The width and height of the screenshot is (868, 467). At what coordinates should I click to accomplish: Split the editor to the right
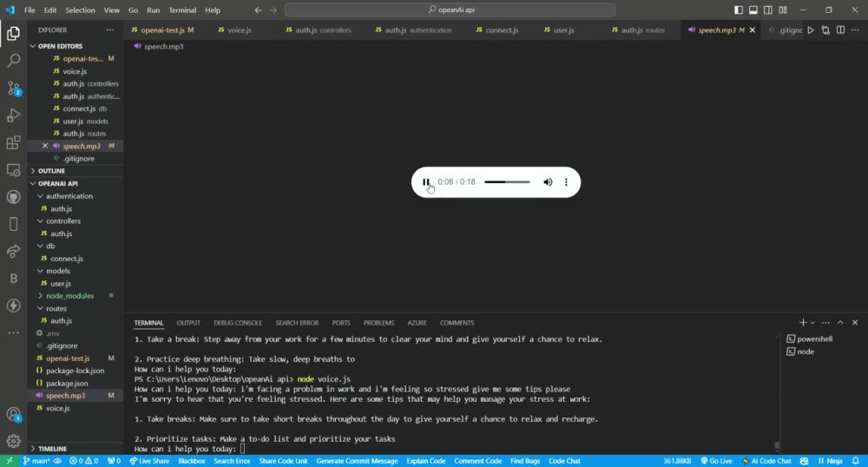840,30
